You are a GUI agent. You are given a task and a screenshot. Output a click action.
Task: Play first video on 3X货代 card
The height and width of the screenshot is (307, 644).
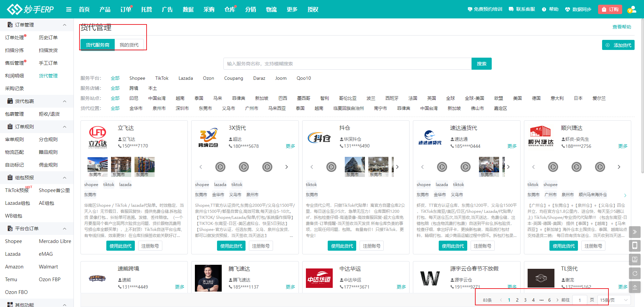(x=220, y=167)
